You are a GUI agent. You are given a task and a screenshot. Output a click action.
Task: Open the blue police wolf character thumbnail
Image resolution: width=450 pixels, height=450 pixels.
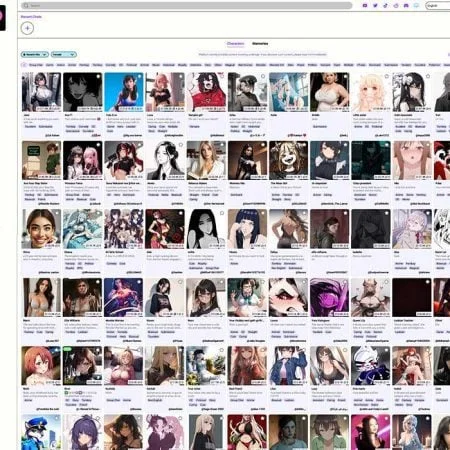pyautogui.click(x=41, y=432)
